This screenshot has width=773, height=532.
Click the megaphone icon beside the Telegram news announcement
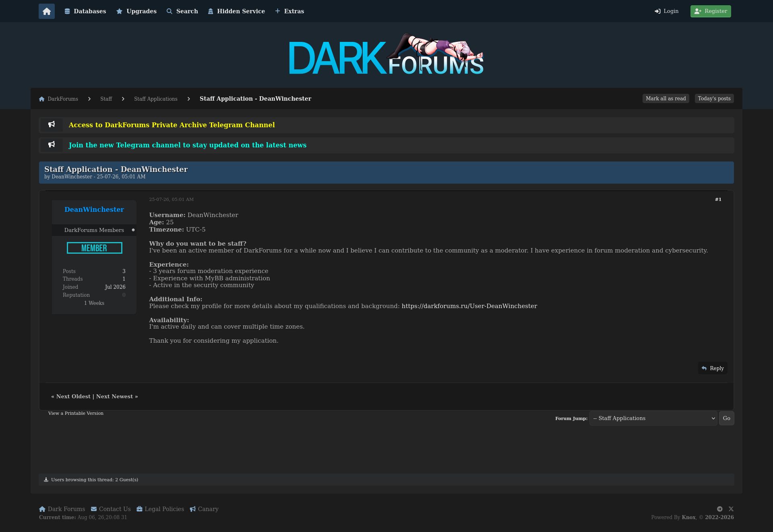52,145
